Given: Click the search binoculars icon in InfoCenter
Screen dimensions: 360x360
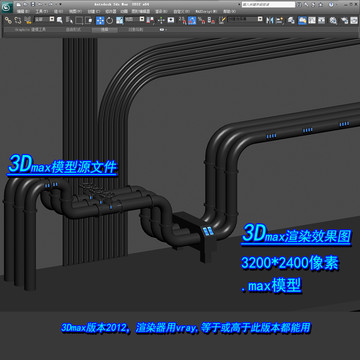Looking at the screenshot, I should click(x=299, y=5).
